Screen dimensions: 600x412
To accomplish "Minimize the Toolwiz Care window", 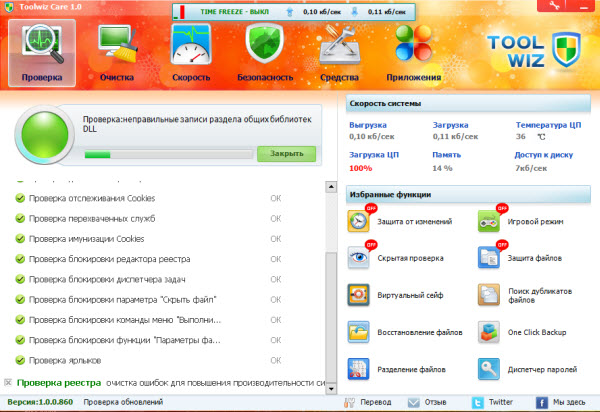I will tap(584, 5).
